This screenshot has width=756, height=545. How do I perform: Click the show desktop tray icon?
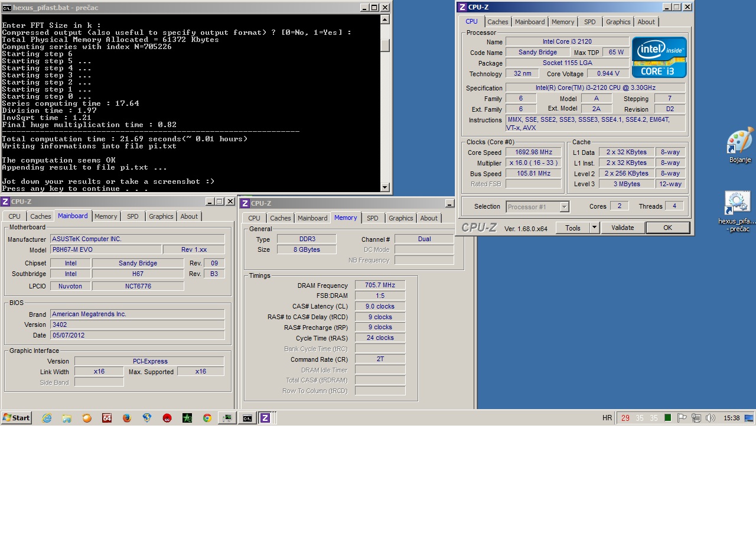point(749,418)
